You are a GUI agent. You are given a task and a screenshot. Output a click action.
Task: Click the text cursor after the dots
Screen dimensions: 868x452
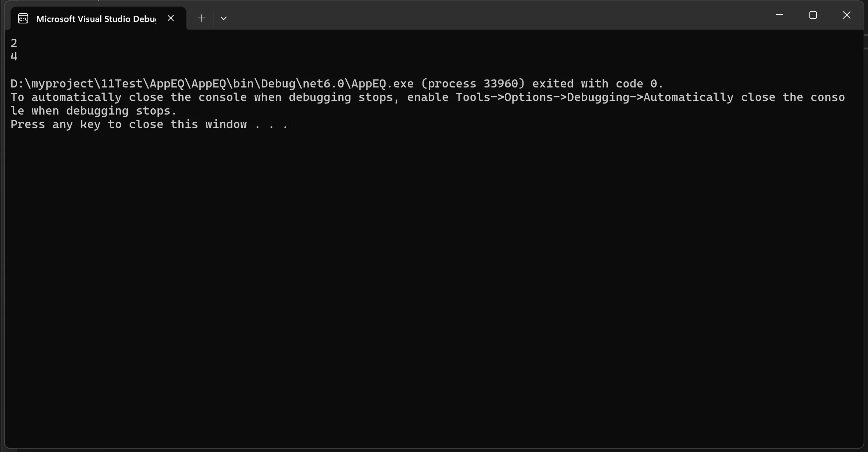[x=289, y=124]
